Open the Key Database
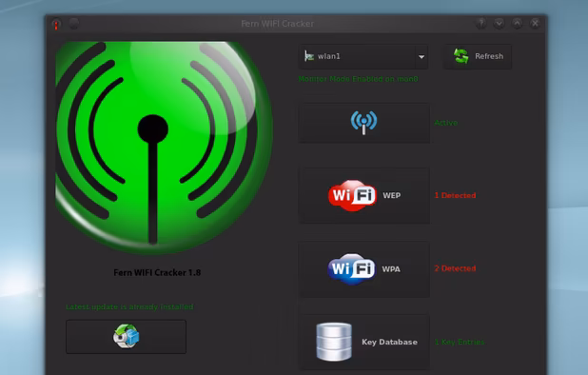 (x=364, y=342)
